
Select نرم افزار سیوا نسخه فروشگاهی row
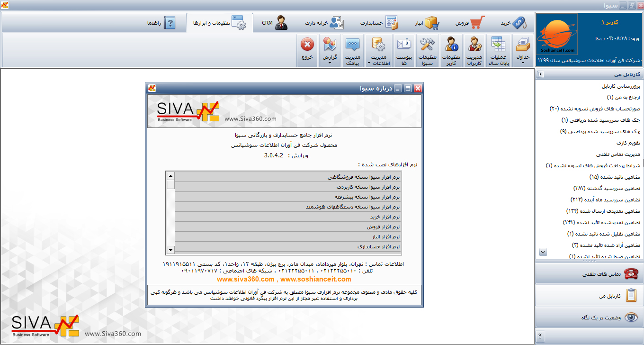click(x=288, y=176)
